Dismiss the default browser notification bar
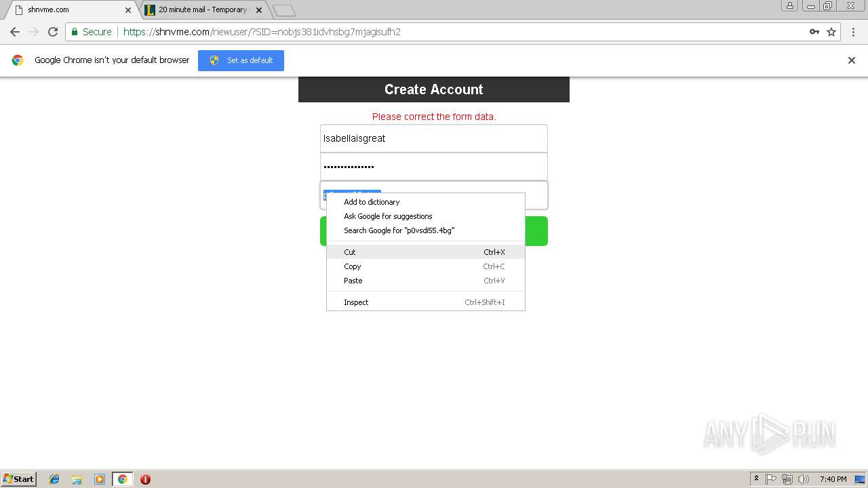Image resolution: width=868 pixels, height=488 pixels. tap(852, 60)
